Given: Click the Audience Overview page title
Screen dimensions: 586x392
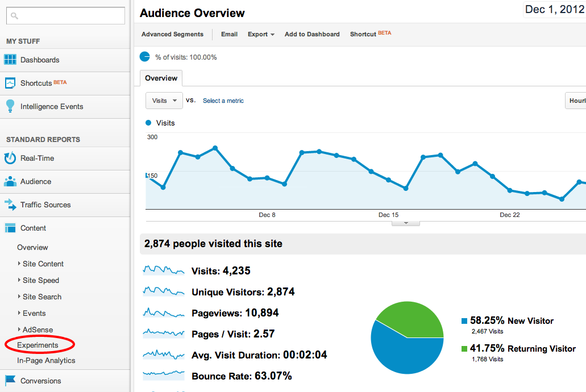Looking at the screenshot, I should tap(192, 13).
